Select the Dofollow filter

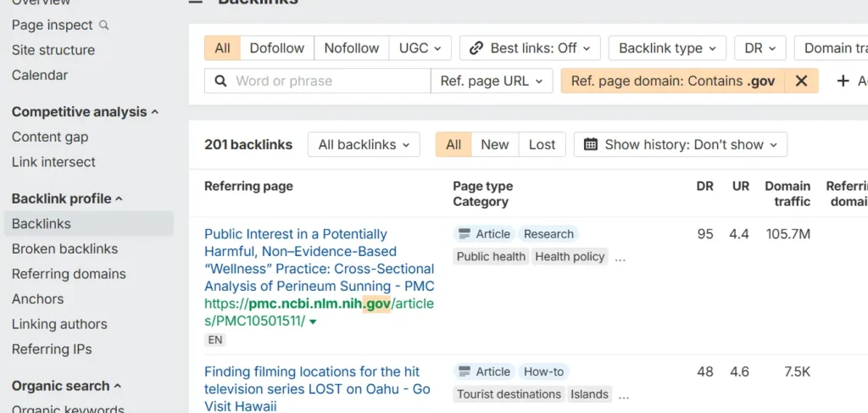[x=277, y=48]
